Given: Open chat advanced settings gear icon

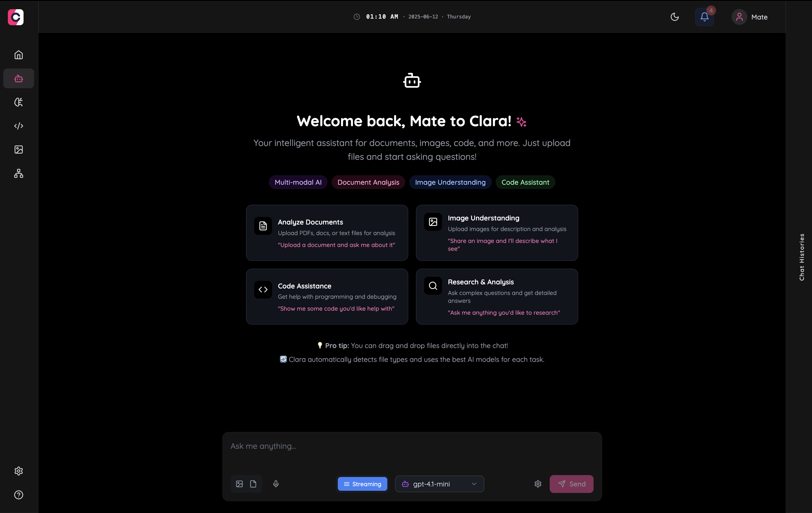Looking at the screenshot, I should coord(538,484).
